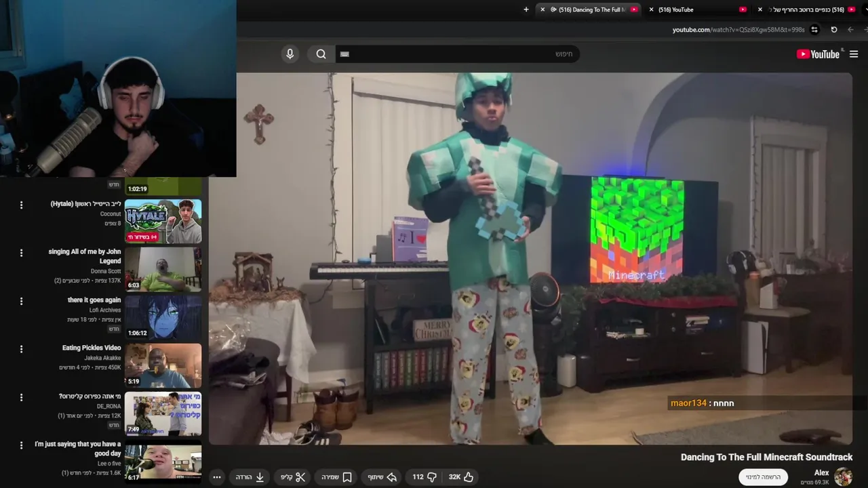Viewport: 868px width, 488px height.
Task: Open the 1:02:19 video thumbnail
Action: click(163, 186)
